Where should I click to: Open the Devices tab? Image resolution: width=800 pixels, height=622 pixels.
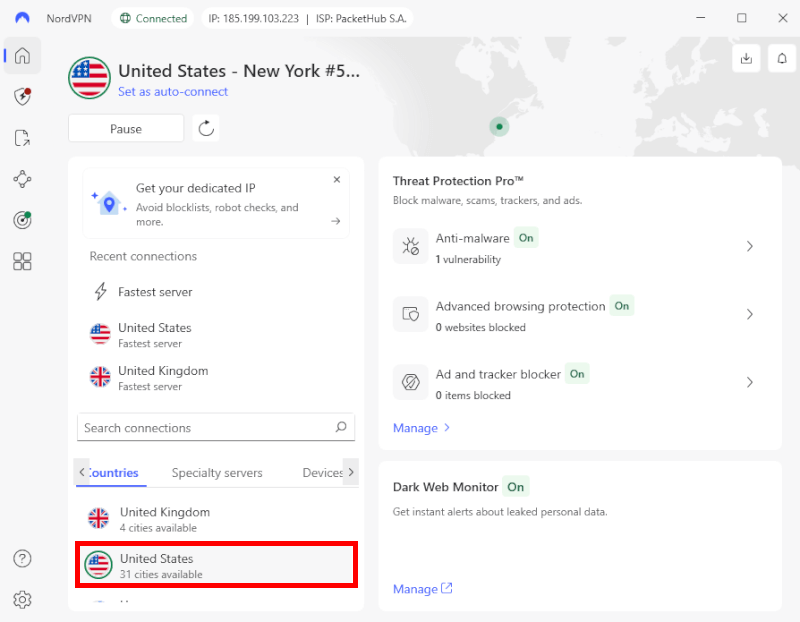322,472
